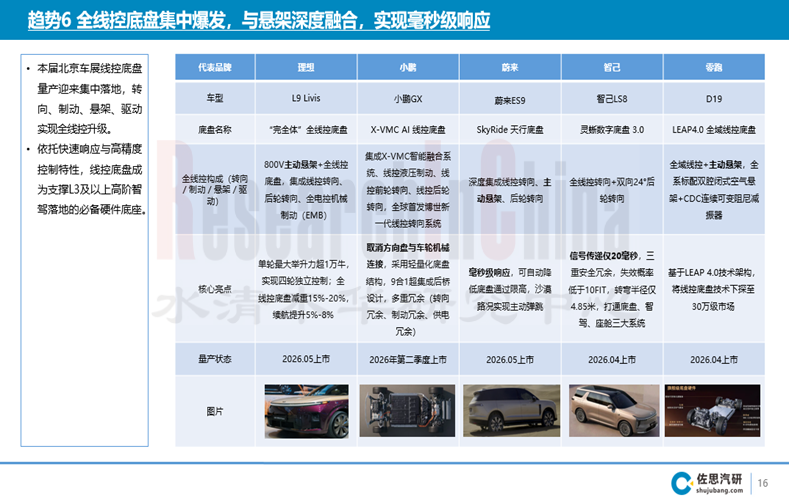Select the L9 Livis cell
Screen dimensions: 789x500
[x=306, y=98]
